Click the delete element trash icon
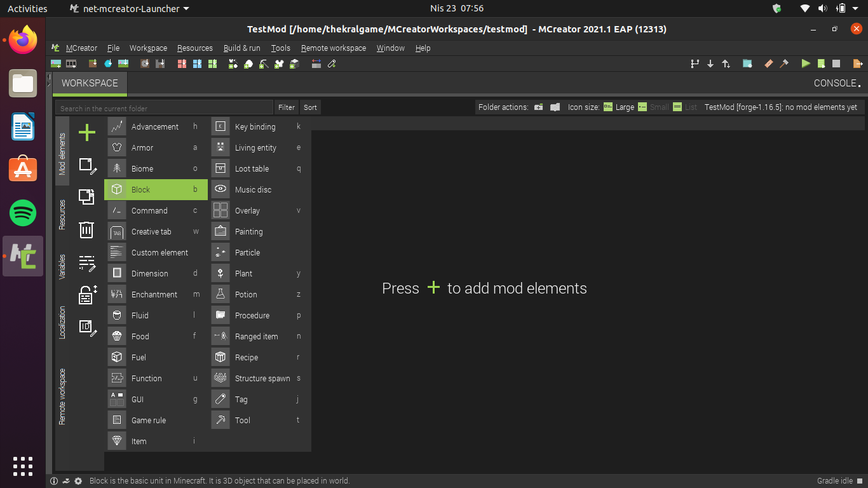Screen dimensions: 868x488 point(87,229)
